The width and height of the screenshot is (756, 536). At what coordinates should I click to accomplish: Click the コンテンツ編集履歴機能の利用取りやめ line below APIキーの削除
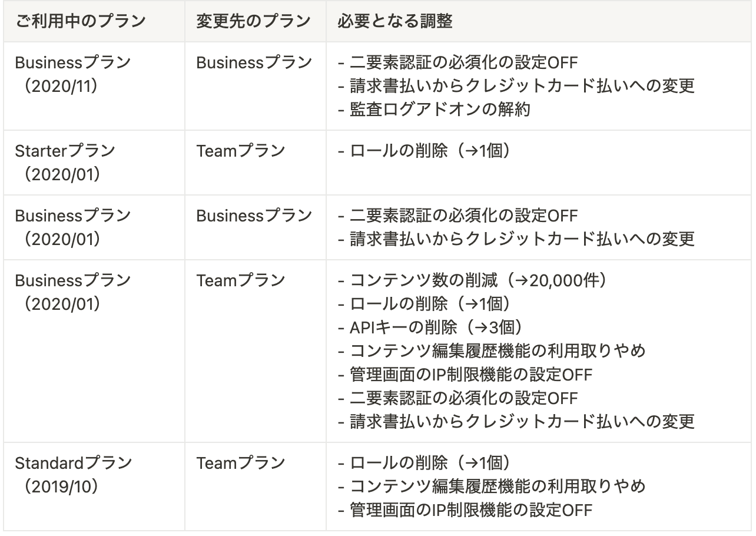(492, 351)
